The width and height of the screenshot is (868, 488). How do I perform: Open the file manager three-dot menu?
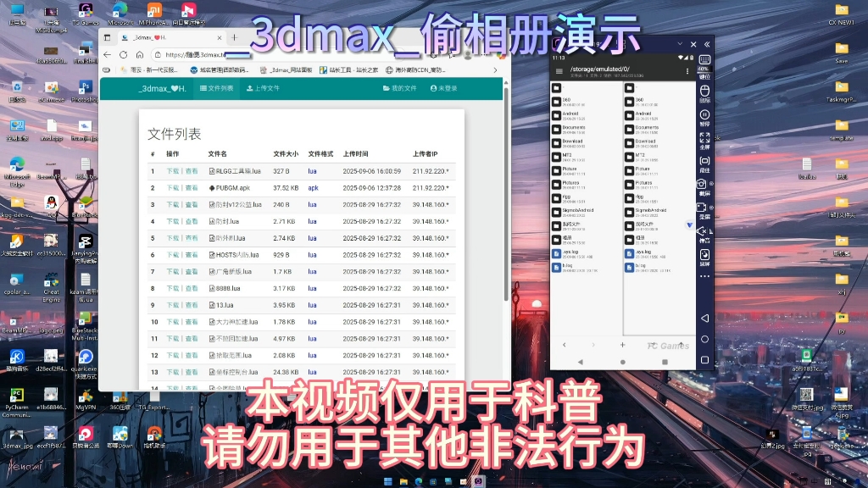[687, 71]
